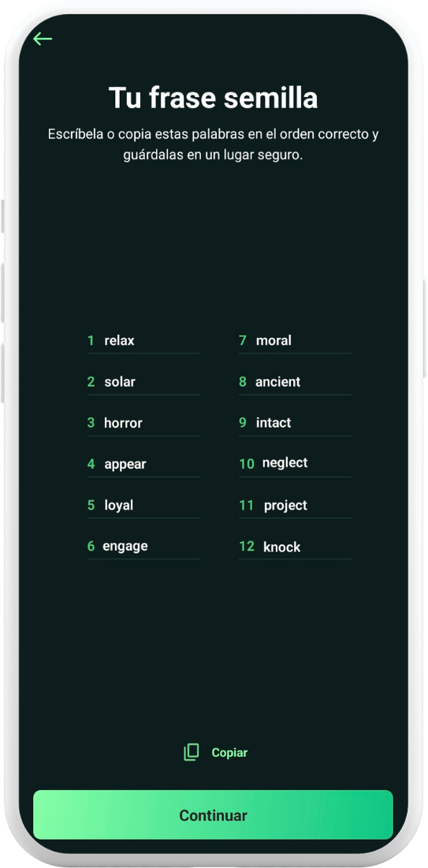Click the green number 7 label

pos(243,340)
